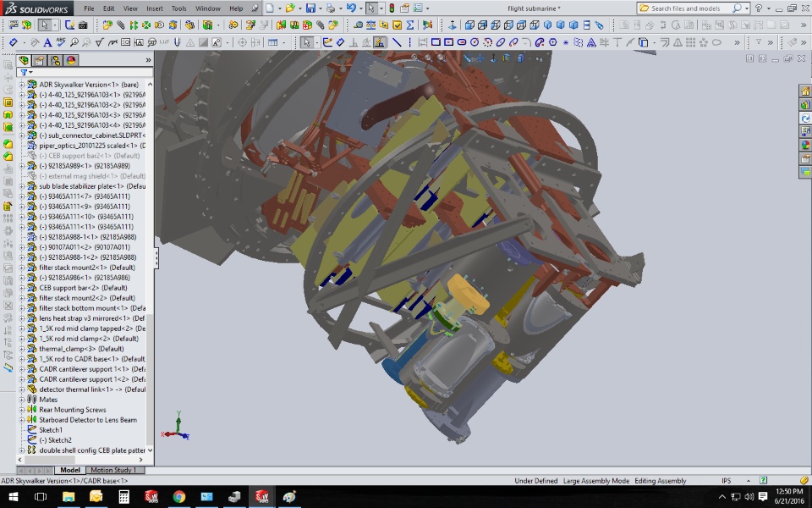812x508 pixels.
Task: Open File Explorer from the Windows taskbar
Action: 69,497
